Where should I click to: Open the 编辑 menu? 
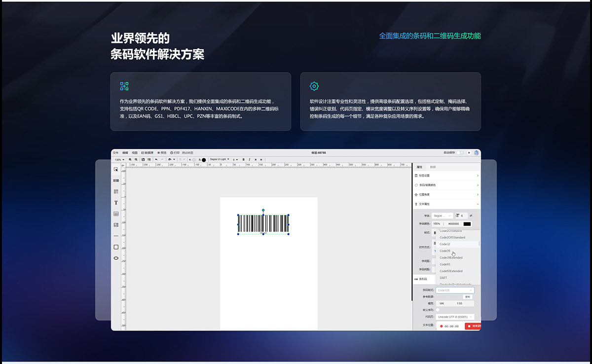tap(125, 153)
